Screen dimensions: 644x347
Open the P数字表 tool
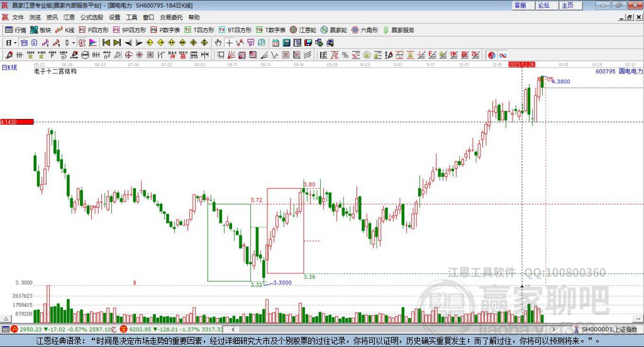click(165, 30)
